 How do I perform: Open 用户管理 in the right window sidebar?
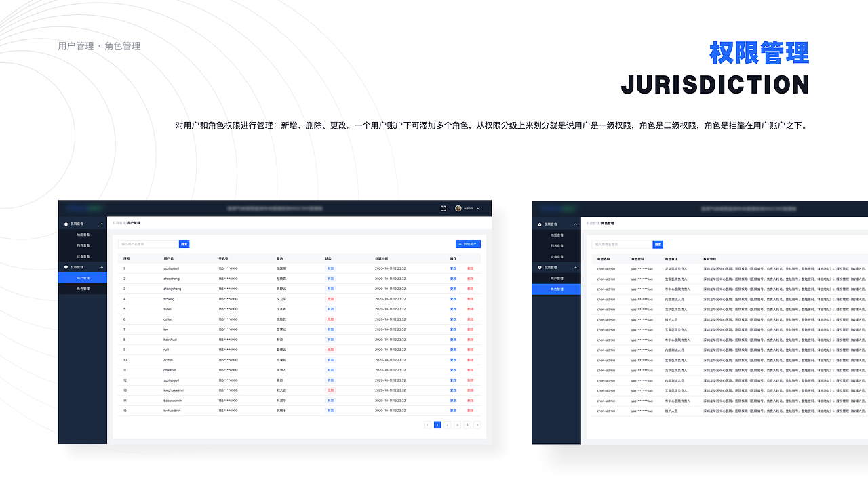click(x=557, y=278)
